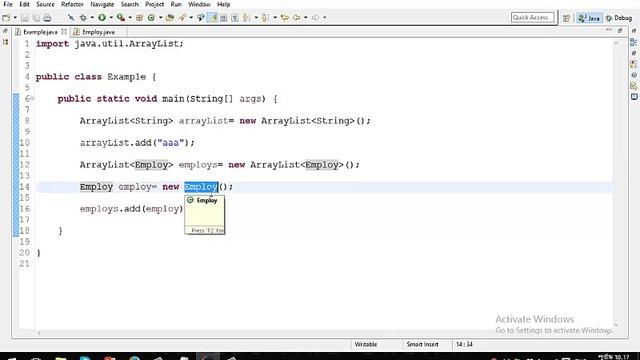Expand the Run launch dropdown arrow
This screenshot has width=640, height=360.
point(111,18)
